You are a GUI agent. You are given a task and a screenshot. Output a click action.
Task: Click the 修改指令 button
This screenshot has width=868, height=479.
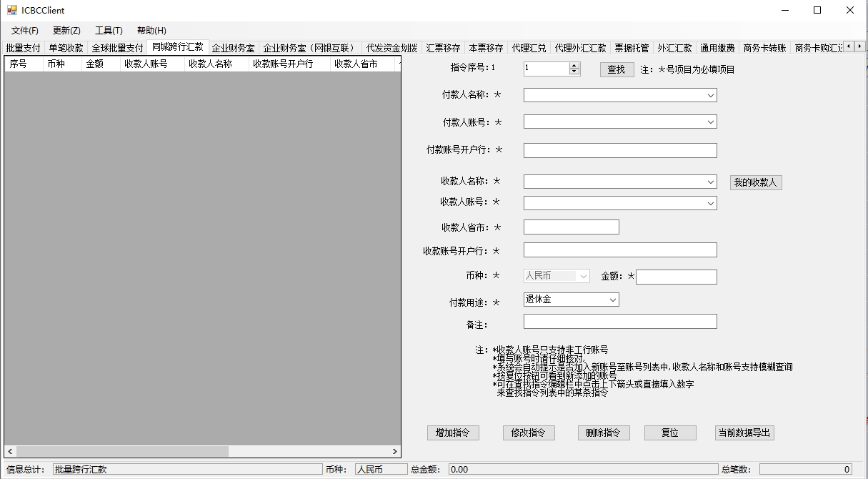528,433
